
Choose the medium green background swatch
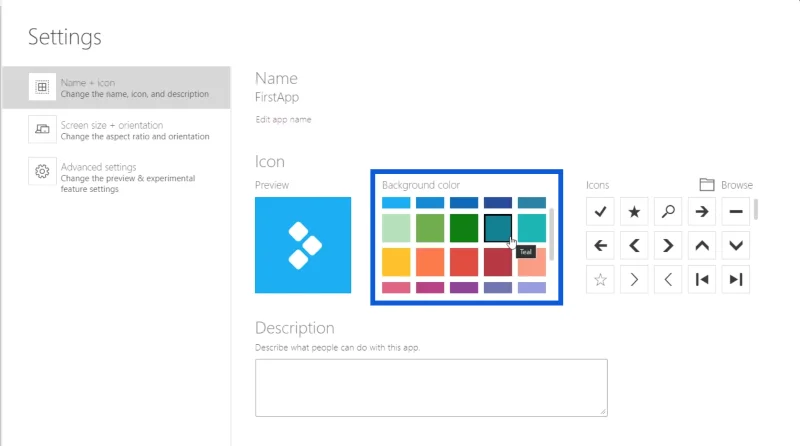click(430, 228)
